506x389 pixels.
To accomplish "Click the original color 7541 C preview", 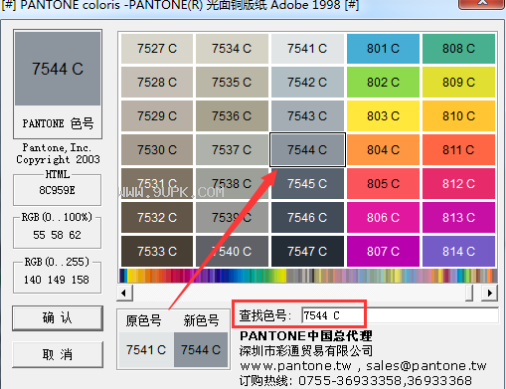I will [x=146, y=350].
